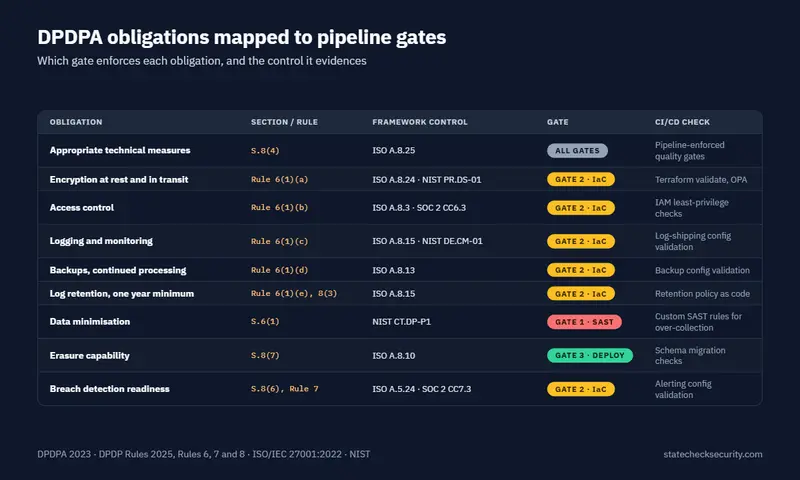The image size is (800, 480).
Task: Click reference 'S.8(6), Rule 7'
Action: (285, 389)
